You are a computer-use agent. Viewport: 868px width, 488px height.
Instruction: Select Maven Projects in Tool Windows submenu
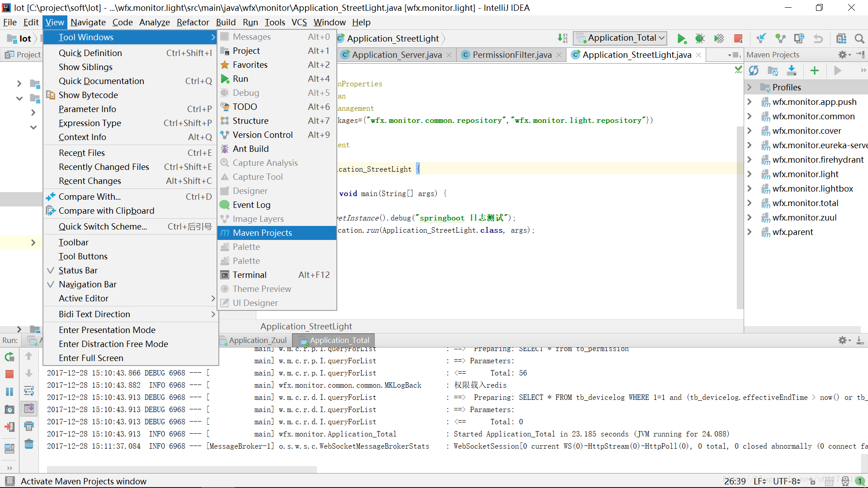[x=262, y=233]
